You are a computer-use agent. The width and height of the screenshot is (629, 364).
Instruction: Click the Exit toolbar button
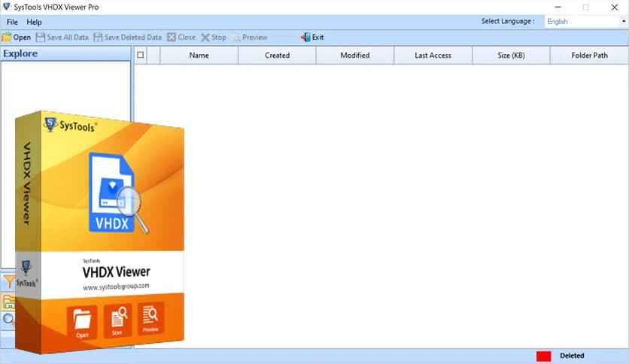click(x=312, y=38)
